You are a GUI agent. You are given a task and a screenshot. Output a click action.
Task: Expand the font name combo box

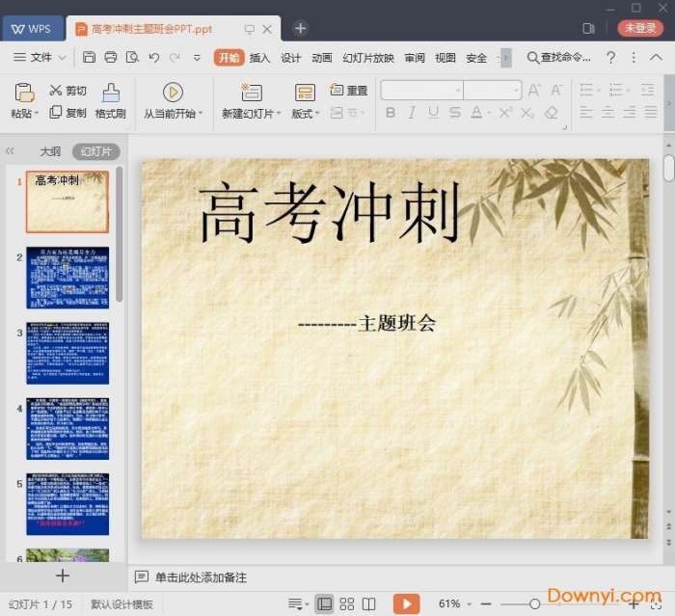456,91
